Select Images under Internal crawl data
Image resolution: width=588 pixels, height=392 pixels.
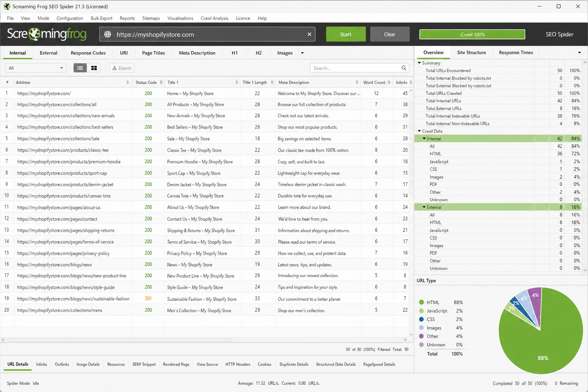(498, 177)
